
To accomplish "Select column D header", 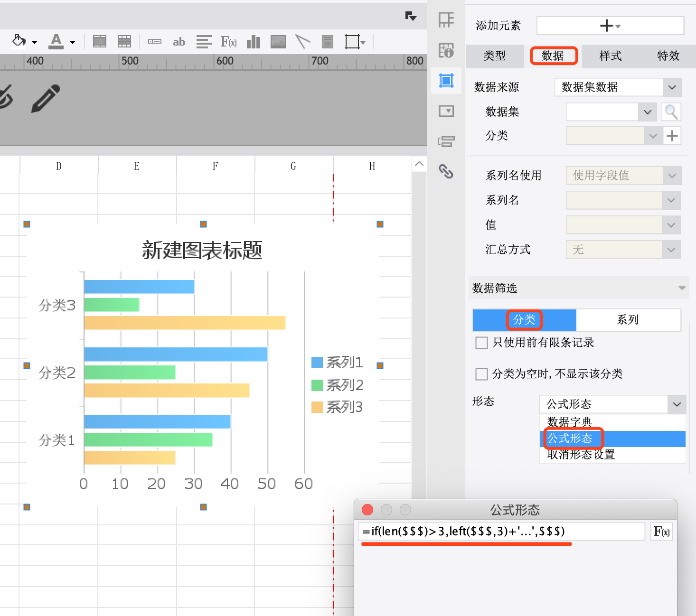I will 59,166.
